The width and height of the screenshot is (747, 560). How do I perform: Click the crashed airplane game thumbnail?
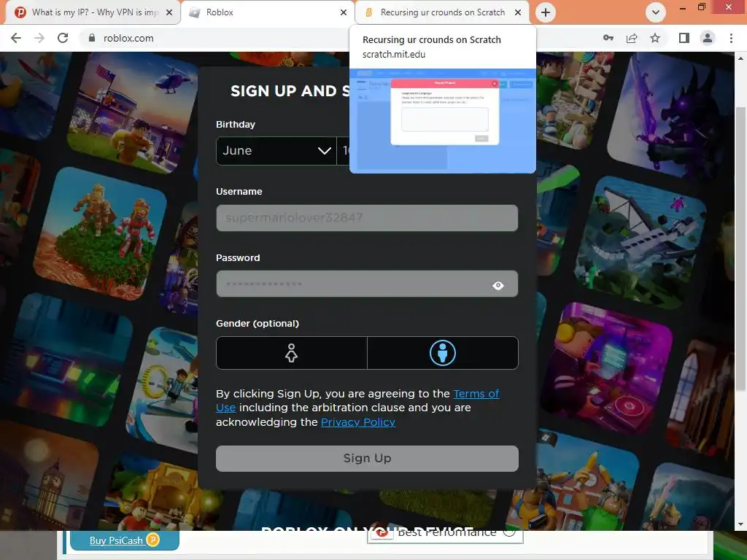pos(640,243)
